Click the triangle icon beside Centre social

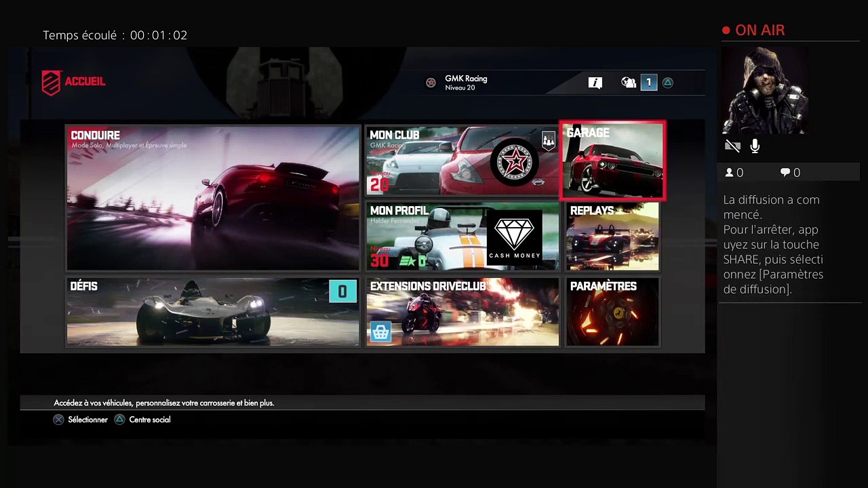click(119, 420)
